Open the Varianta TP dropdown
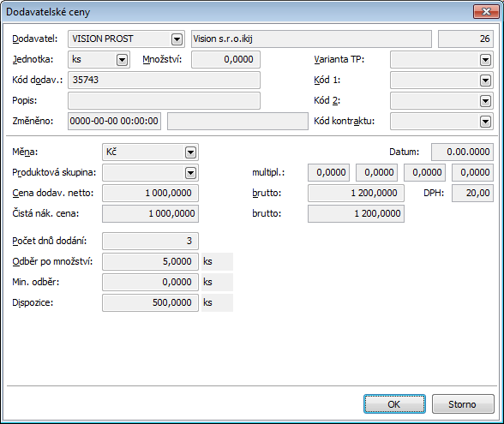 click(485, 60)
